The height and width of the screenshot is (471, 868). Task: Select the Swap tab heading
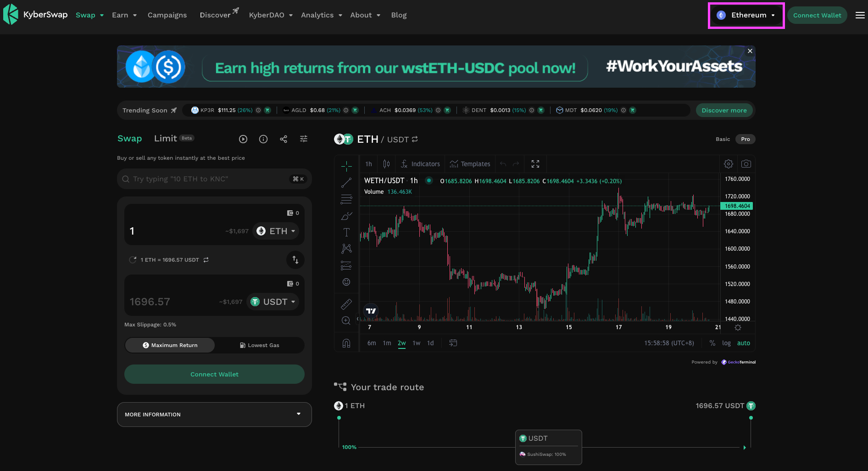click(129, 138)
